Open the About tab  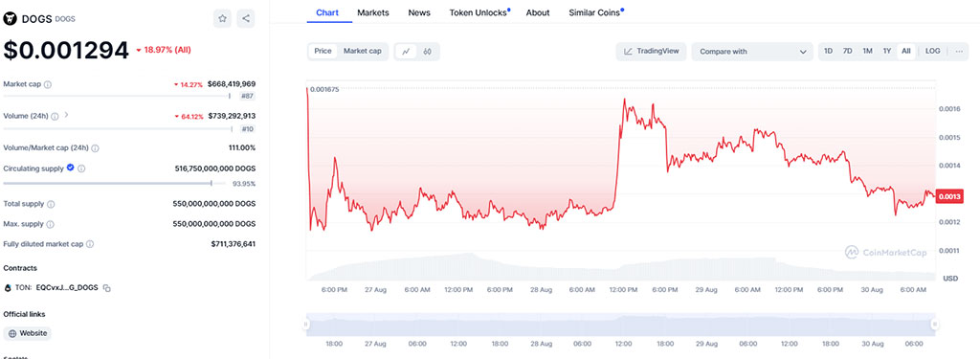pos(538,12)
